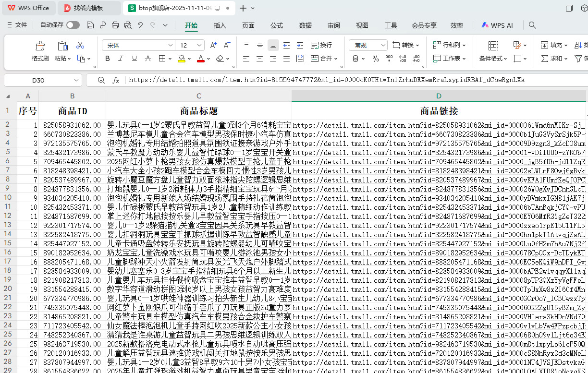The width and height of the screenshot is (588, 373).
Task: Expand the 宋体 font name dropdown
Action: (x=170, y=45)
